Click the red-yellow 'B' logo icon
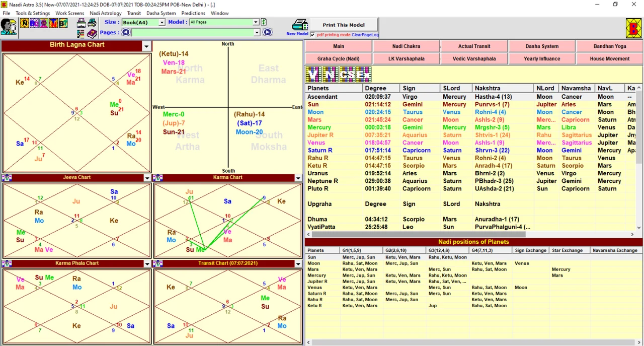The height and width of the screenshot is (346, 644). tap(633, 28)
